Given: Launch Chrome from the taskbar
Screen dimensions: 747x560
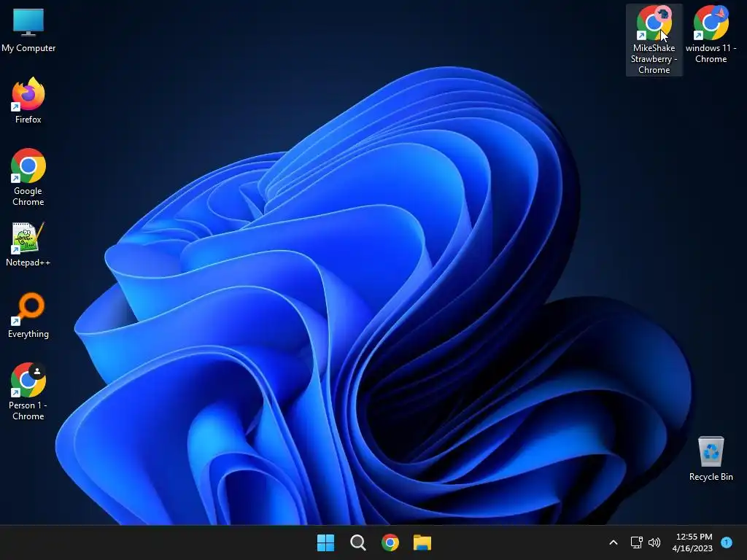Looking at the screenshot, I should point(390,542).
